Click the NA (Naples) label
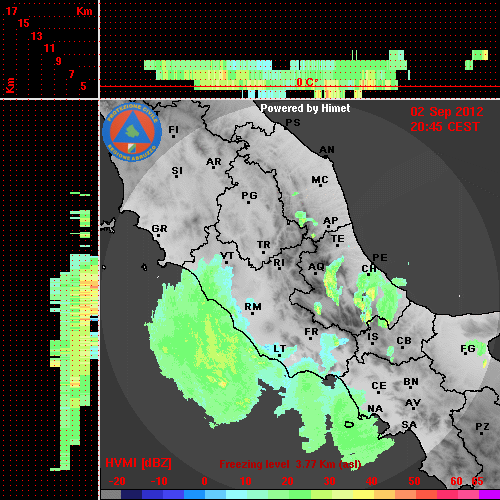500x500 pixels. point(375,409)
